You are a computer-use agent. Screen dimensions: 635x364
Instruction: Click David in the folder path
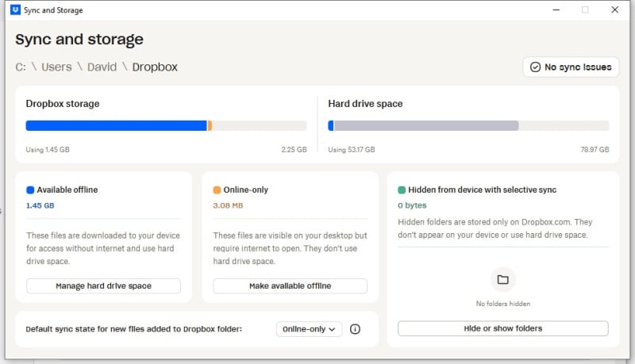102,67
